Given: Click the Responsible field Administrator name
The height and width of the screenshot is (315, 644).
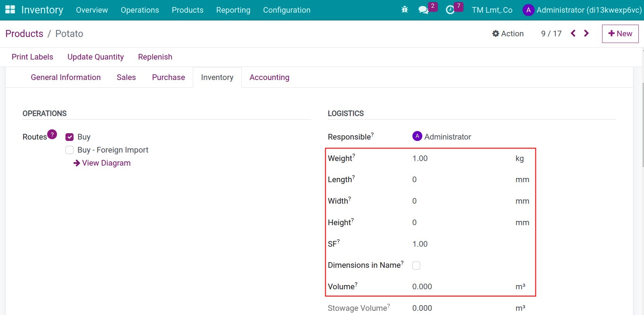Looking at the screenshot, I should tap(448, 137).
